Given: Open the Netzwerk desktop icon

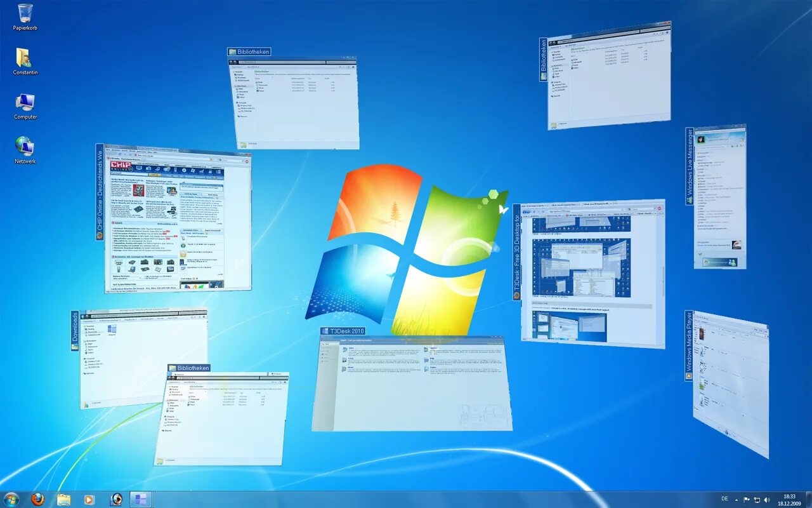Looking at the screenshot, I should [x=25, y=150].
